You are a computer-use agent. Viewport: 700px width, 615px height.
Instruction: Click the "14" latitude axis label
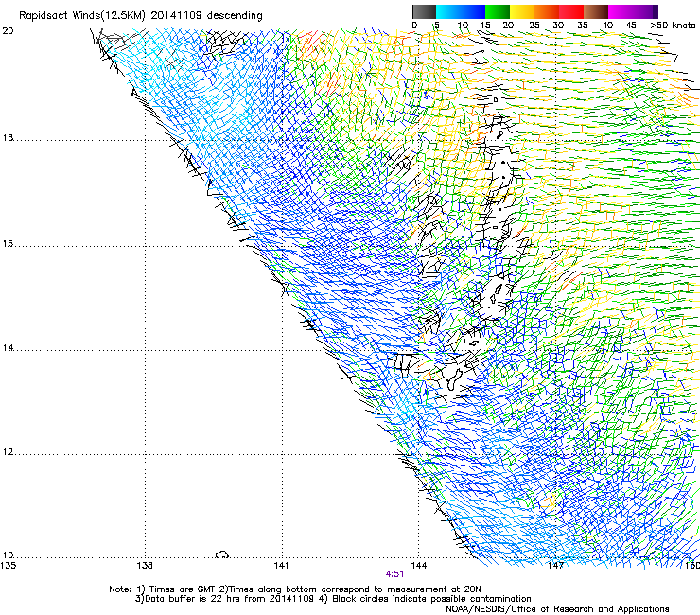8,348
